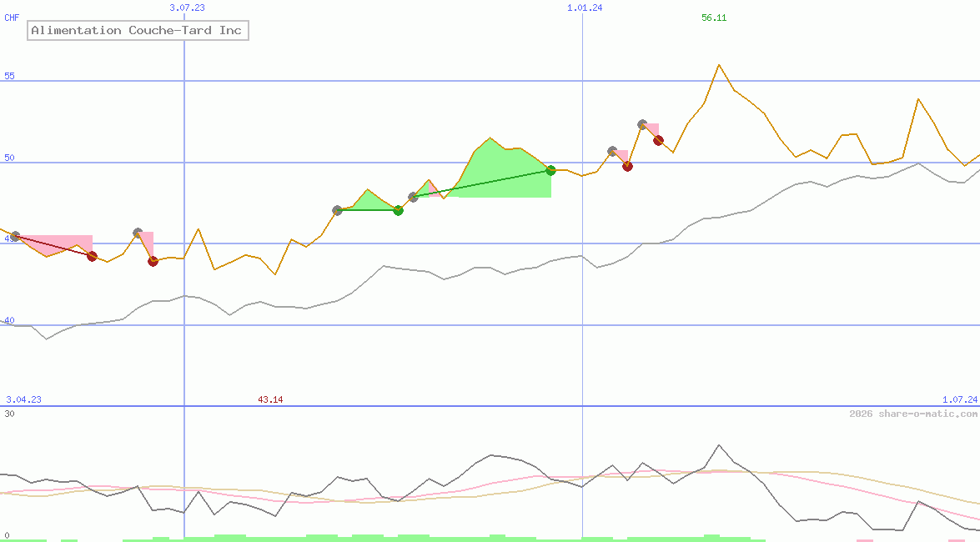Click the Alimentation Couche-Tard Inc title box
This screenshot has width=980, height=542.
[138, 31]
